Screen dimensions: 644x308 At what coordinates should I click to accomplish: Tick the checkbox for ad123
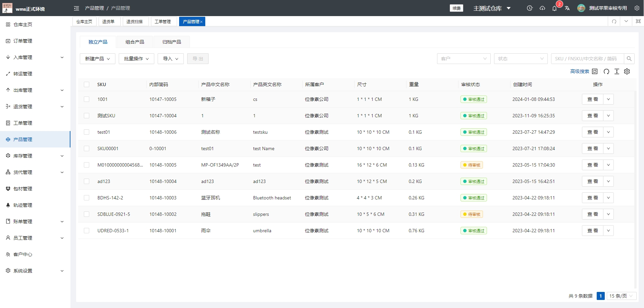pyautogui.click(x=87, y=181)
